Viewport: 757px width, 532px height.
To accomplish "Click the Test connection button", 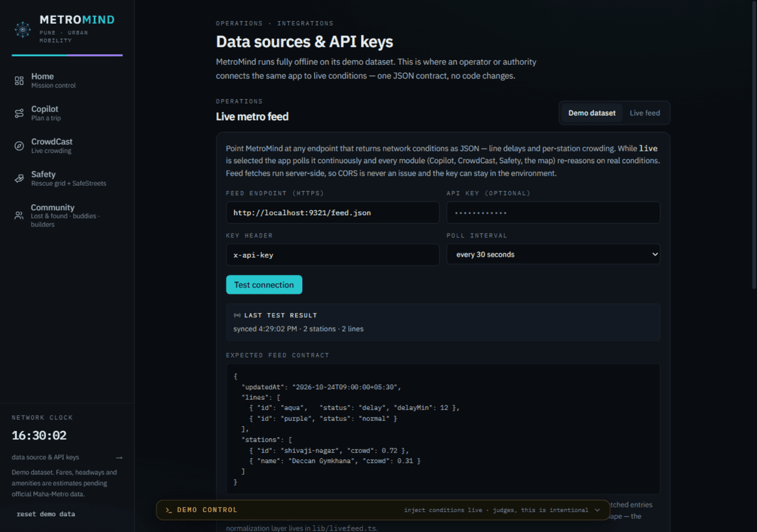I will 264,285.
